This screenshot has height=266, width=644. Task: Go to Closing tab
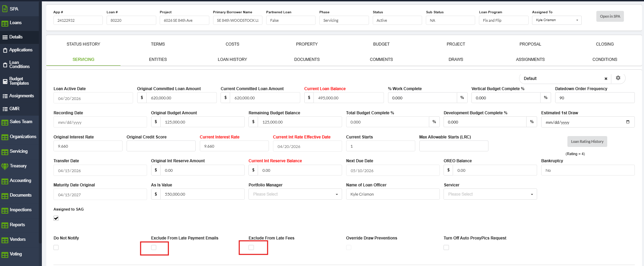click(x=605, y=44)
